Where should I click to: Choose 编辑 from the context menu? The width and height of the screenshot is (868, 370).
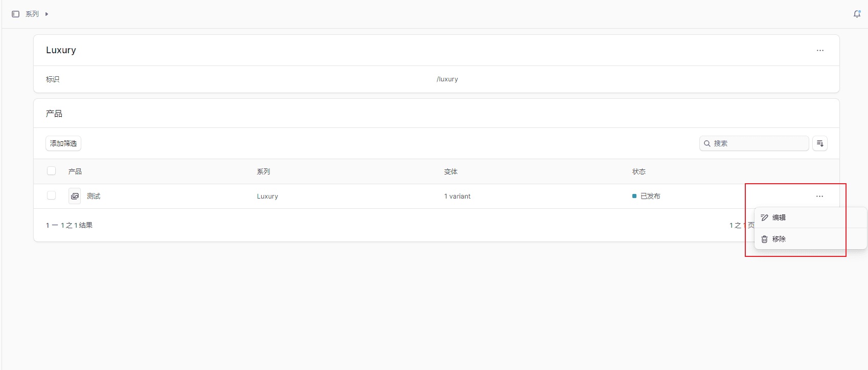[x=779, y=217]
